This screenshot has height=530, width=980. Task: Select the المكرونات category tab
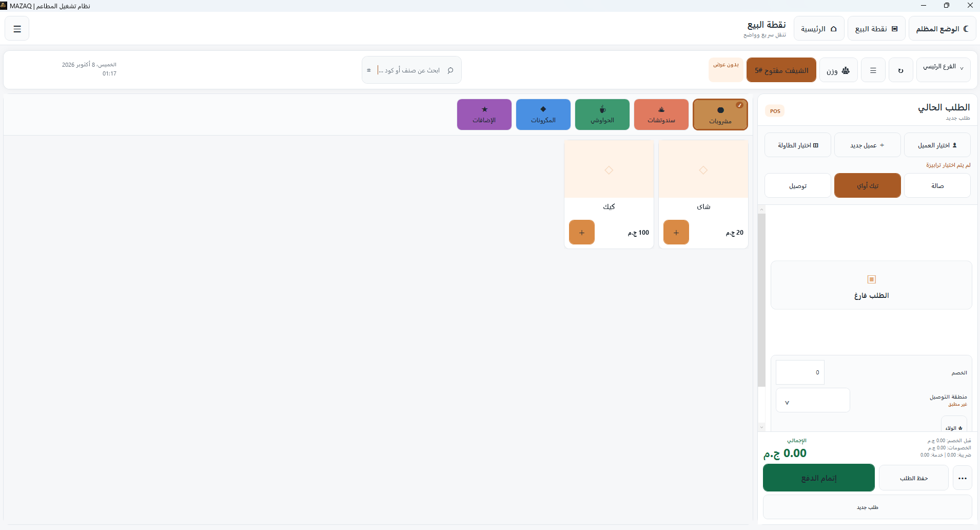(x=543, y=115)
